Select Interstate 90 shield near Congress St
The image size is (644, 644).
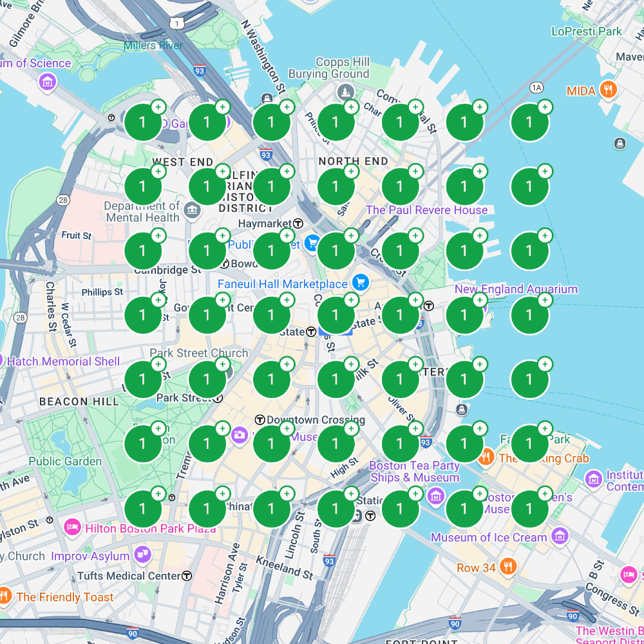(x=573, y=616)
